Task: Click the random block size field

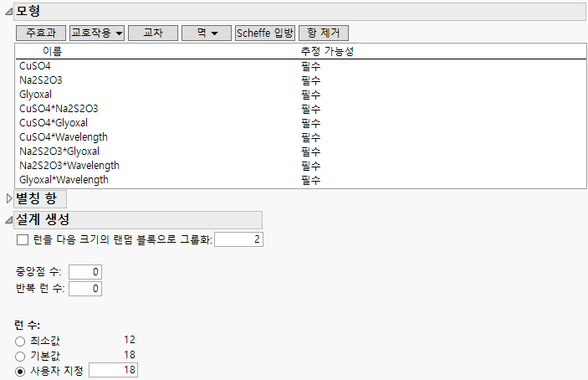Action: click(239, 239)
